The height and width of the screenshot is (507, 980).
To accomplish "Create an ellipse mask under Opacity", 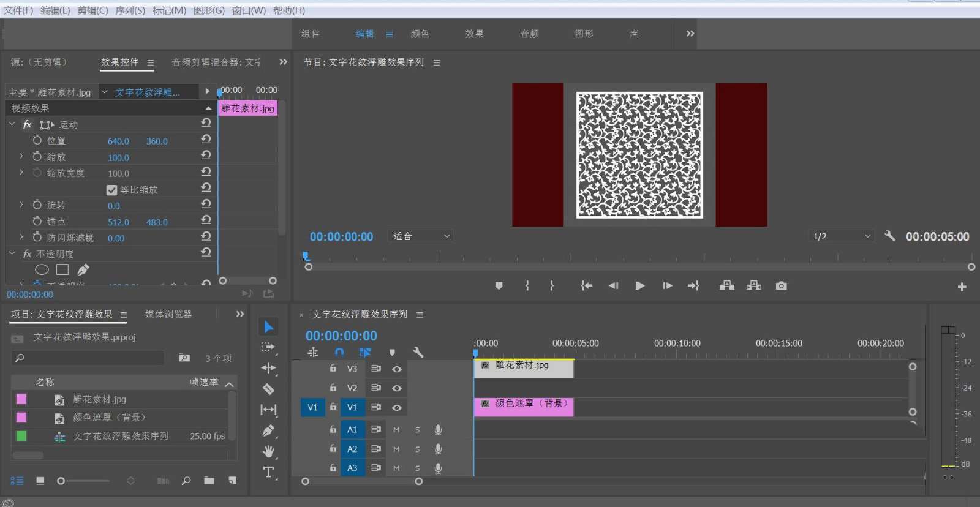I will tap(42, 269).
